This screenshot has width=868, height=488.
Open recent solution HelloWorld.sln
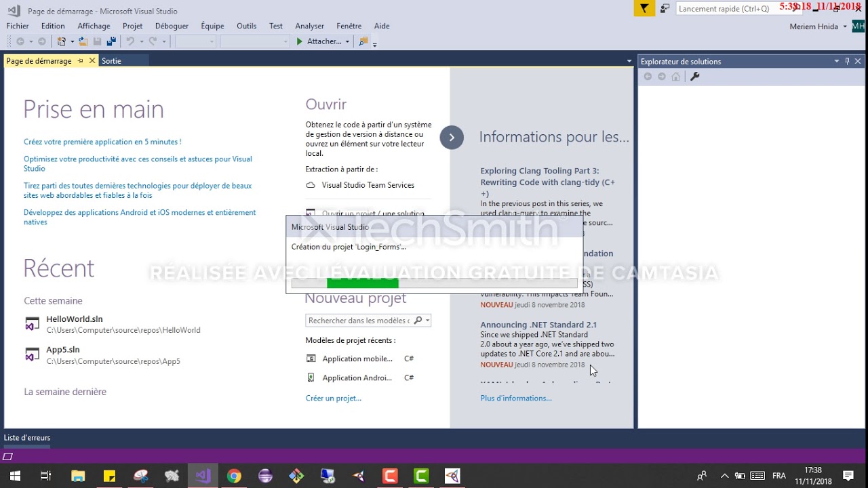[75, 319]
